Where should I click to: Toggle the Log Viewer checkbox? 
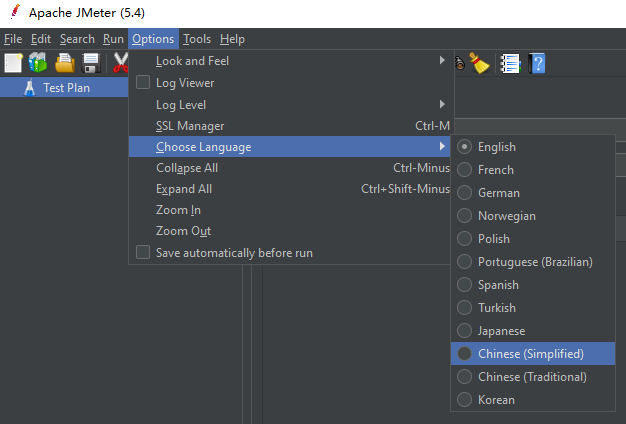(143, 83)
